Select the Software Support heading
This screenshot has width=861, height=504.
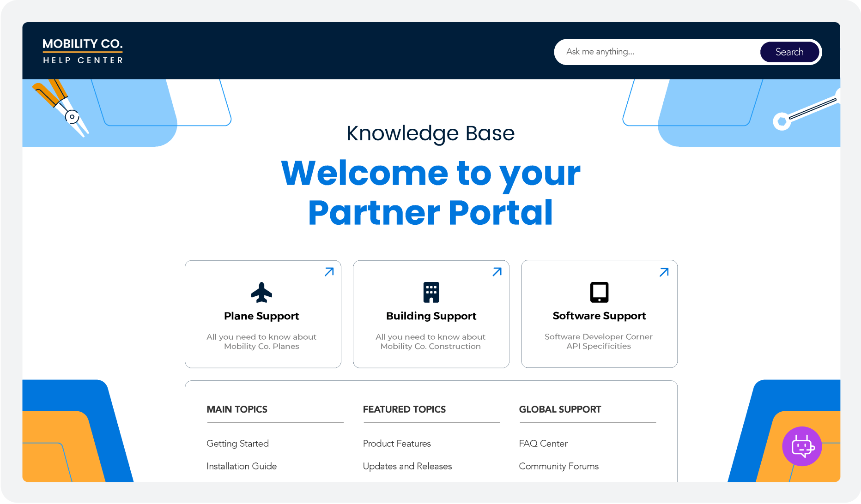coord(599,316)
